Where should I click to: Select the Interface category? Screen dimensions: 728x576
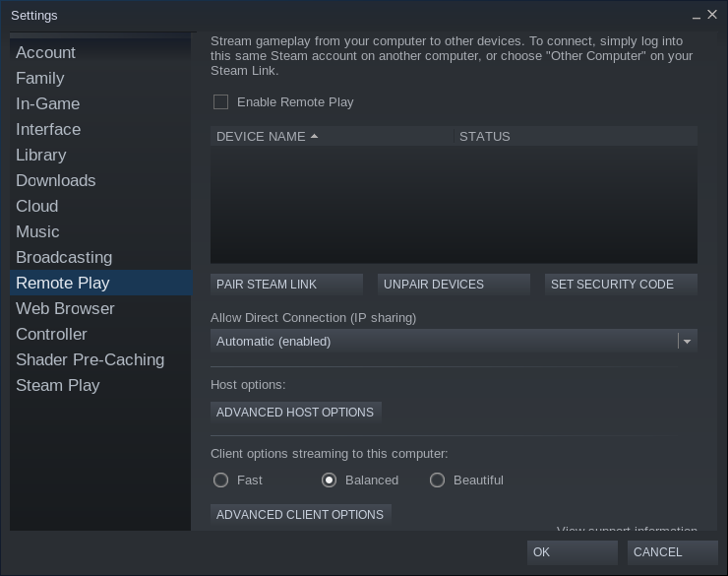(x=100, y=129)
